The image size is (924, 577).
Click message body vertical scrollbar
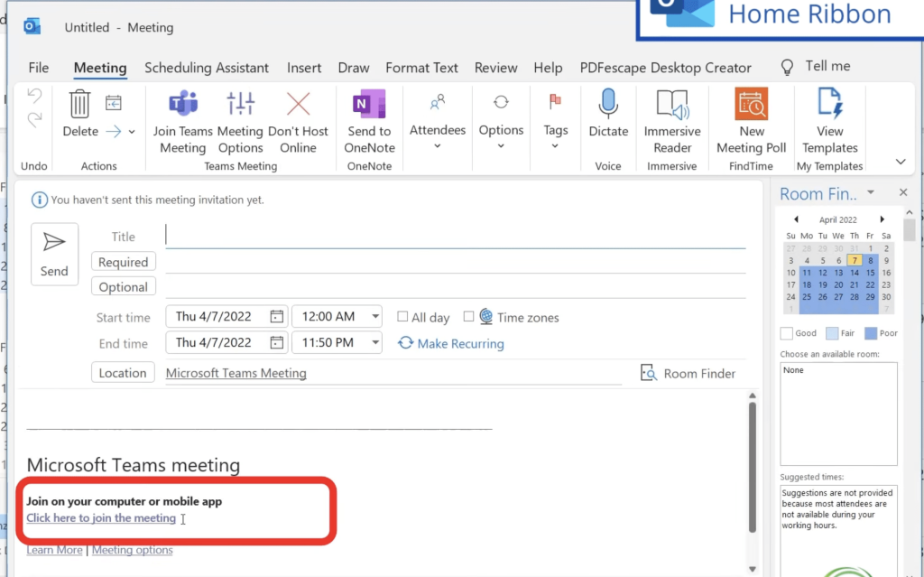(752, 468)
